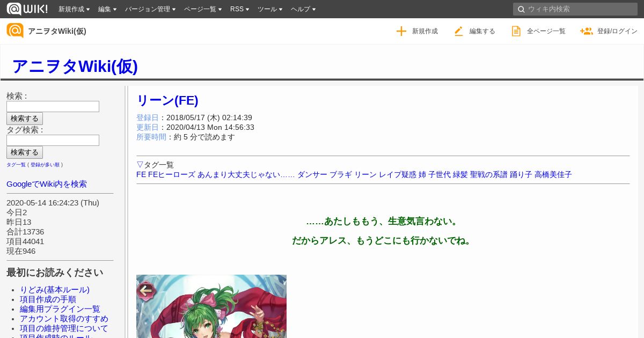Open the レイプ疑惑 tag
Image resolution: width=644 pixels, height=338 pixels.
[x=398, y=174]
